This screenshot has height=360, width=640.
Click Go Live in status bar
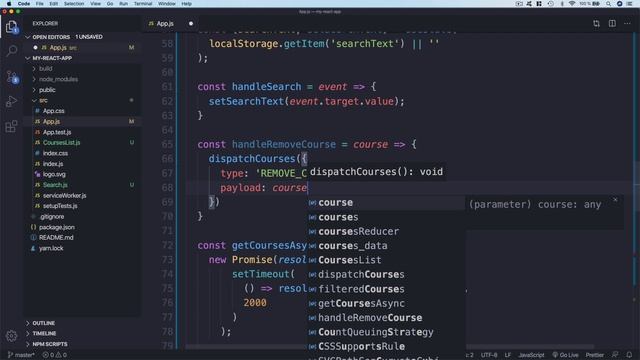[x=565, y=355]
